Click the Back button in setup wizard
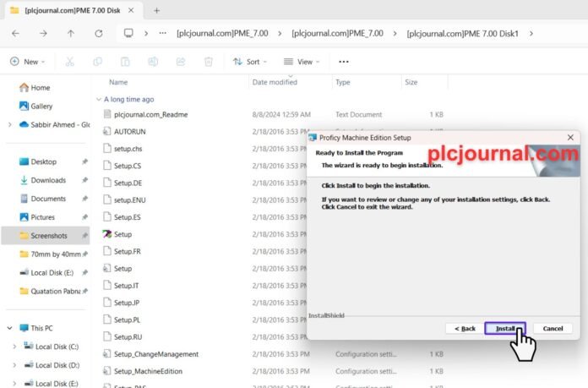588x388 pixels. pyautogui.click(x=465, y=328)
